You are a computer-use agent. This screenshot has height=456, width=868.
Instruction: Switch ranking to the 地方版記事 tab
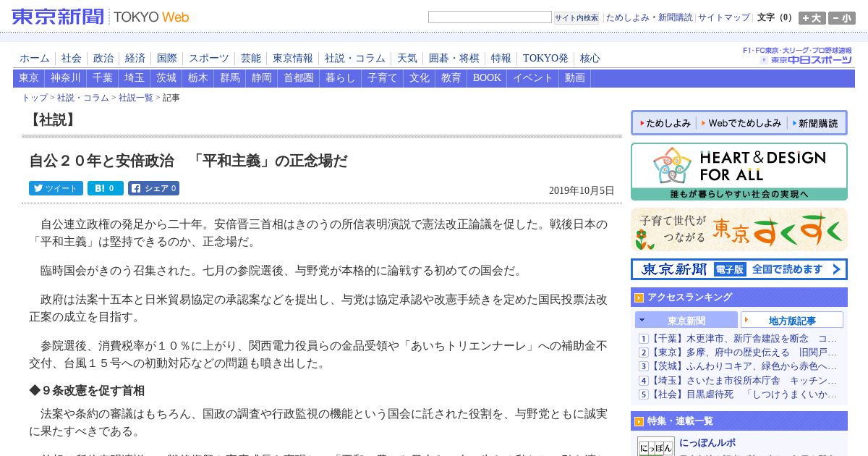[x=792, y=320]
